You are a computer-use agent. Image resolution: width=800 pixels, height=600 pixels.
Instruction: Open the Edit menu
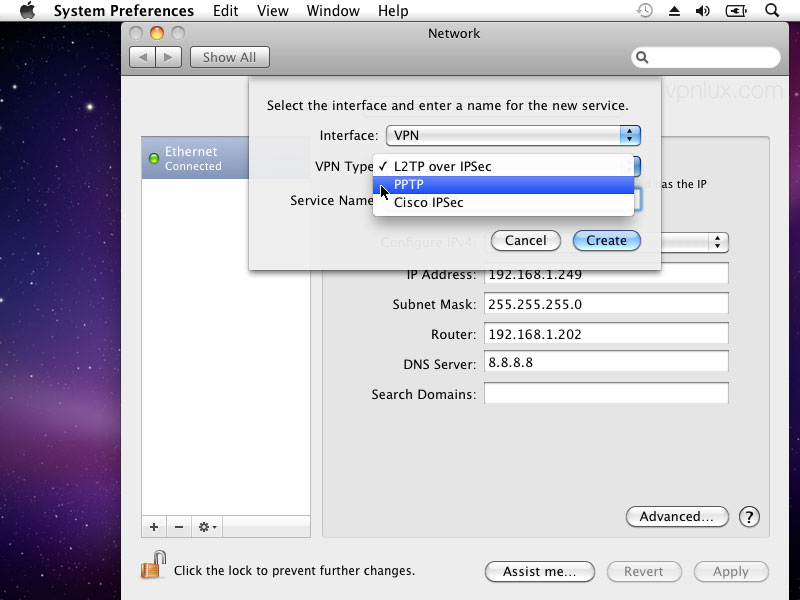[226, 11]
